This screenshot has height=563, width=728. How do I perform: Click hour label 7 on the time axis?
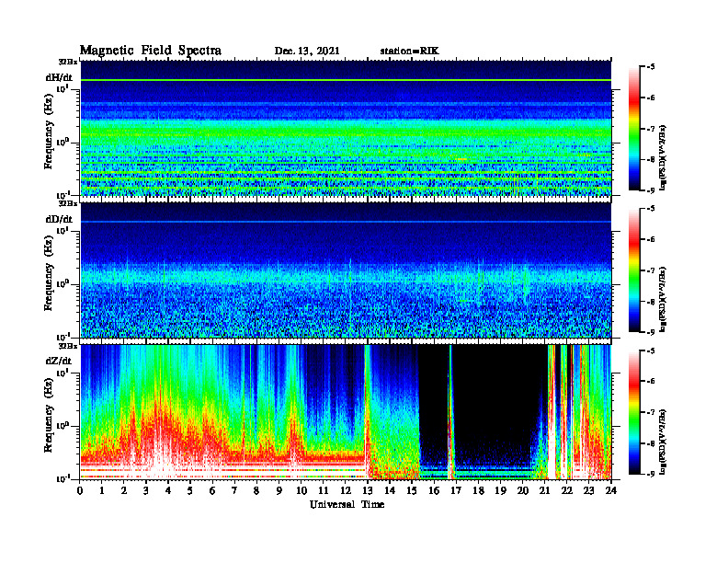click(235, 491)
